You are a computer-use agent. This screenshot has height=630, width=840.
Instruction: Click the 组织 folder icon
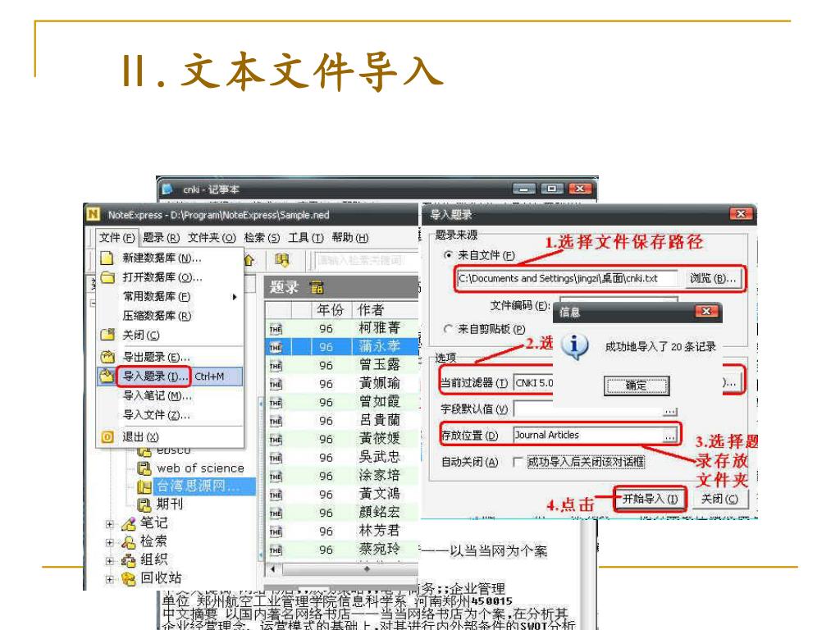click(x=129, y=560)
